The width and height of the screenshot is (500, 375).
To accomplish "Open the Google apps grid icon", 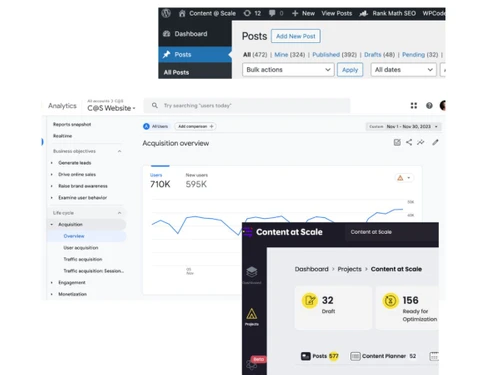I will tap(414, 106).
